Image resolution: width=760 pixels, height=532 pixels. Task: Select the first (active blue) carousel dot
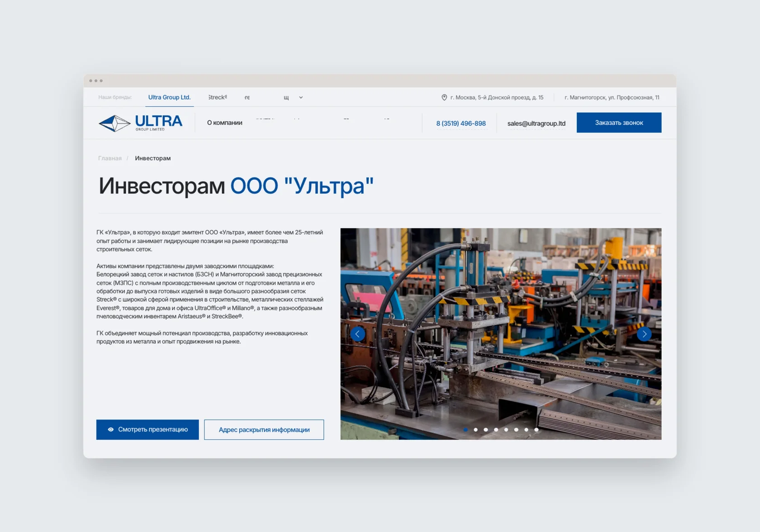tap(465, 430)
